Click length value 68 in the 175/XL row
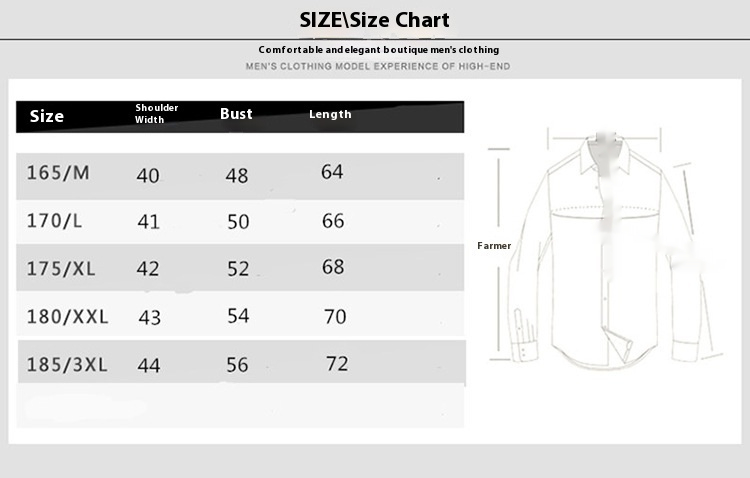The image size is (750, 478). (x=332, y=267)
